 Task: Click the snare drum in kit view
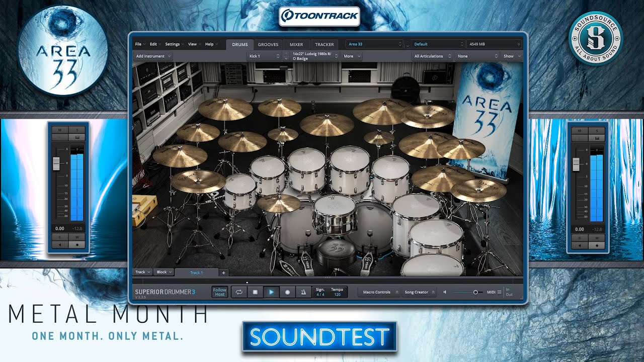[x=334, y=215]
